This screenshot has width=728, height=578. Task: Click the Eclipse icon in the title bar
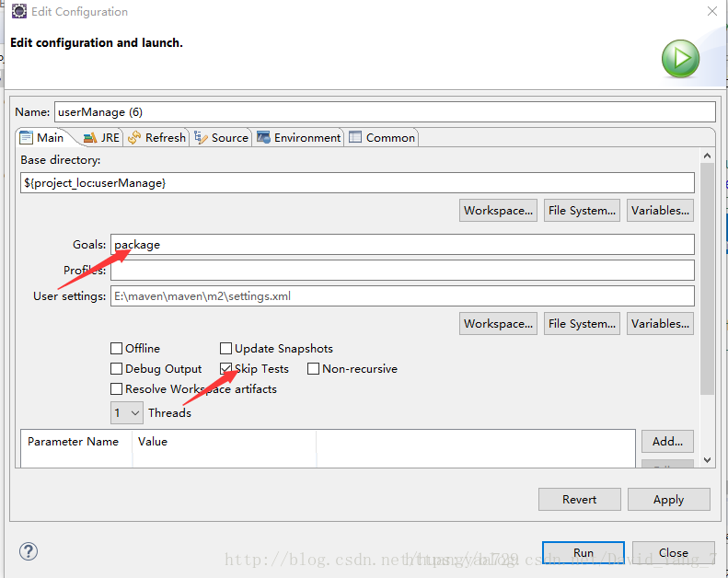coord(19,11)
